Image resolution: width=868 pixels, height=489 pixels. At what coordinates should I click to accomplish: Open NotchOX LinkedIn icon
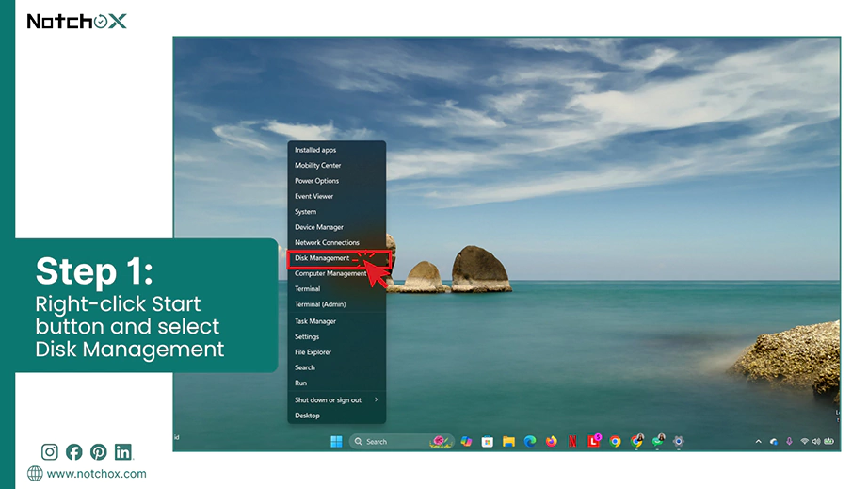(x=123, y=452)
